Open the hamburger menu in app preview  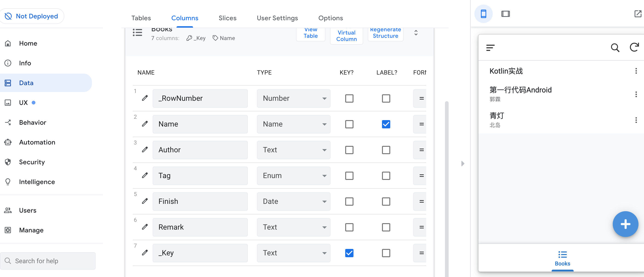490,48
